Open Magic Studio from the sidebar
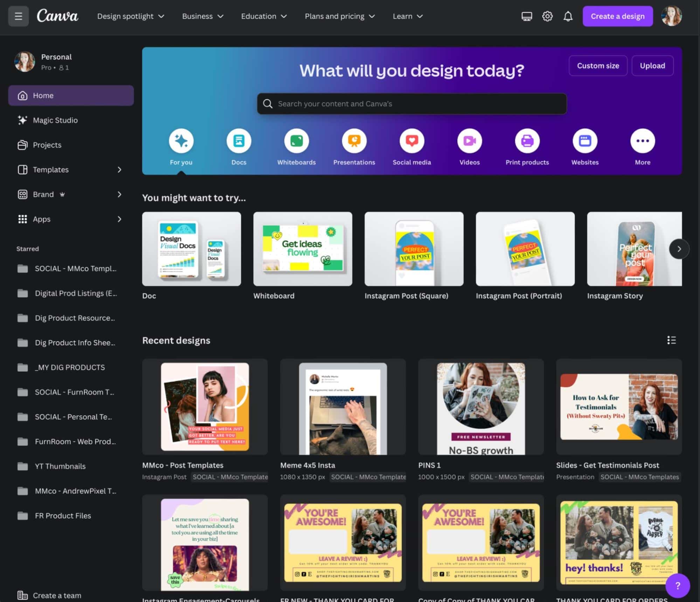The image size is (700, 602). point(55,120)
